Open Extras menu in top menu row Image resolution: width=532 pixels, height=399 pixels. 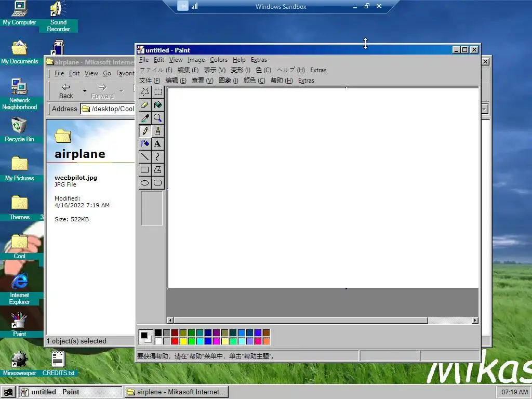tap(259, 60)
